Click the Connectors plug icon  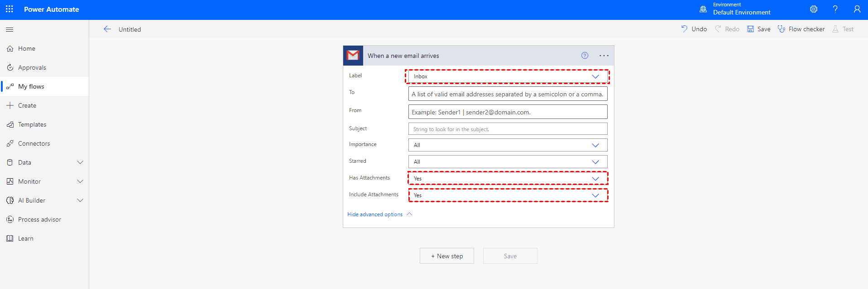(10, 143)
